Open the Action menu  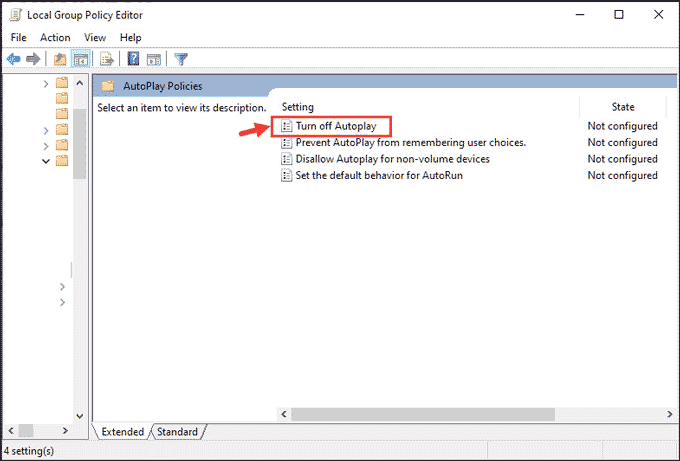point(55,38)
